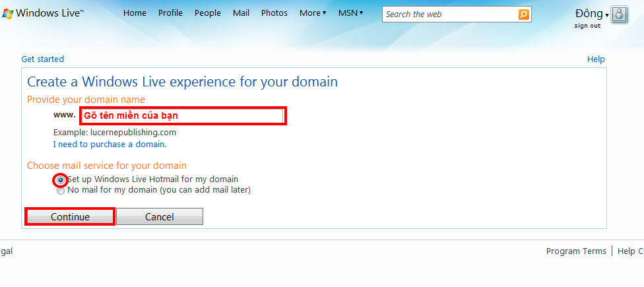Open the Help link above the form

[x=596, y=59]
